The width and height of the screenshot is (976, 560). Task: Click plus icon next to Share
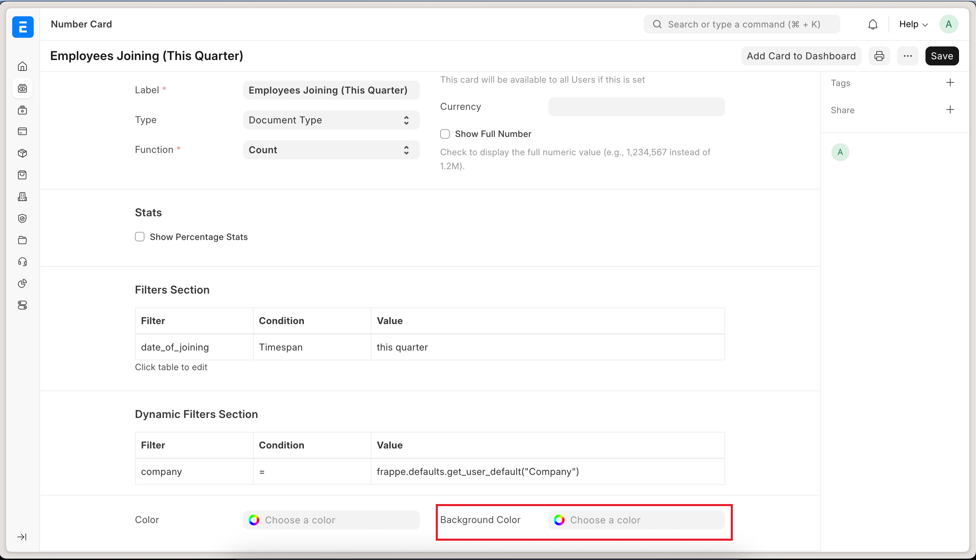(950, 109)
